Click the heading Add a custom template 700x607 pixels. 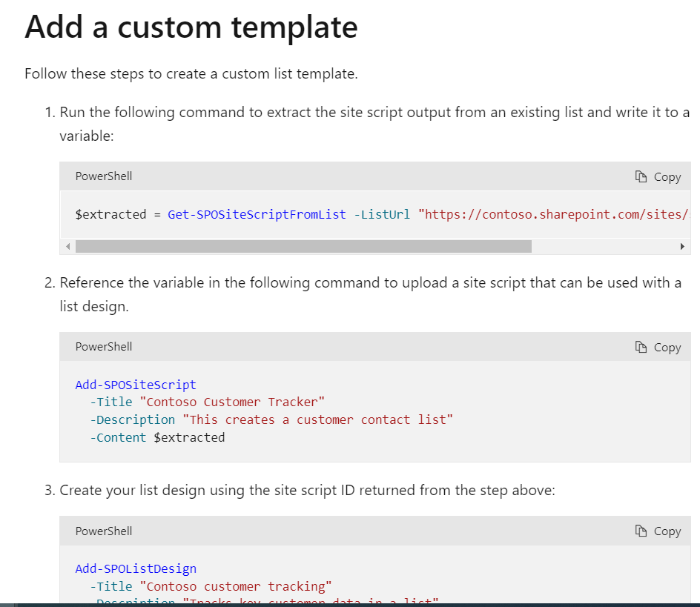(191, 27)
